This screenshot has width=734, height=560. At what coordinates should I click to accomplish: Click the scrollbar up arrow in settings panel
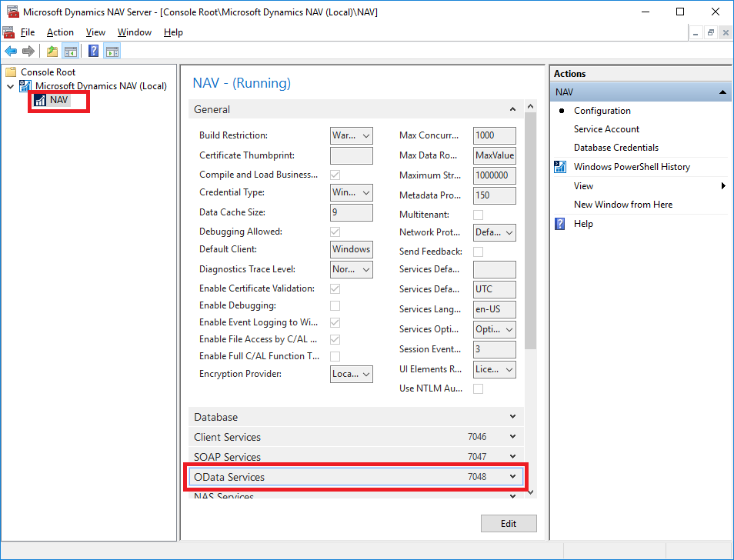530,107
